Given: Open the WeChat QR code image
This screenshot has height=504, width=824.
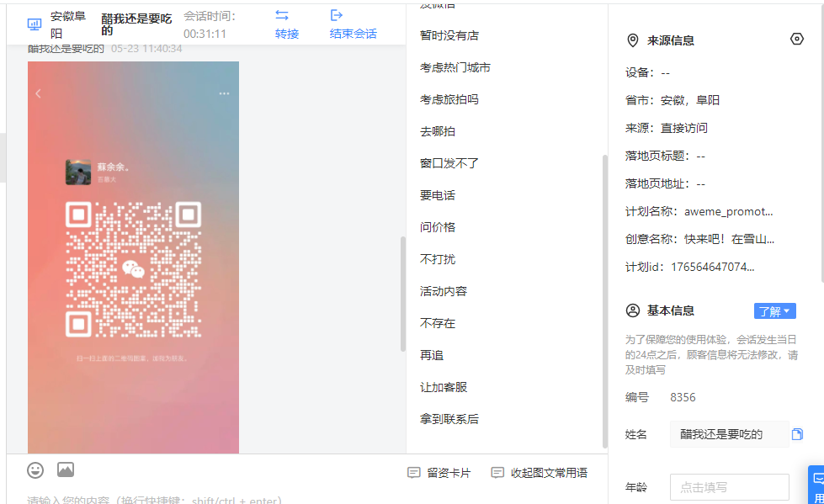Looking at the screenshot, I should coord(134,269).
